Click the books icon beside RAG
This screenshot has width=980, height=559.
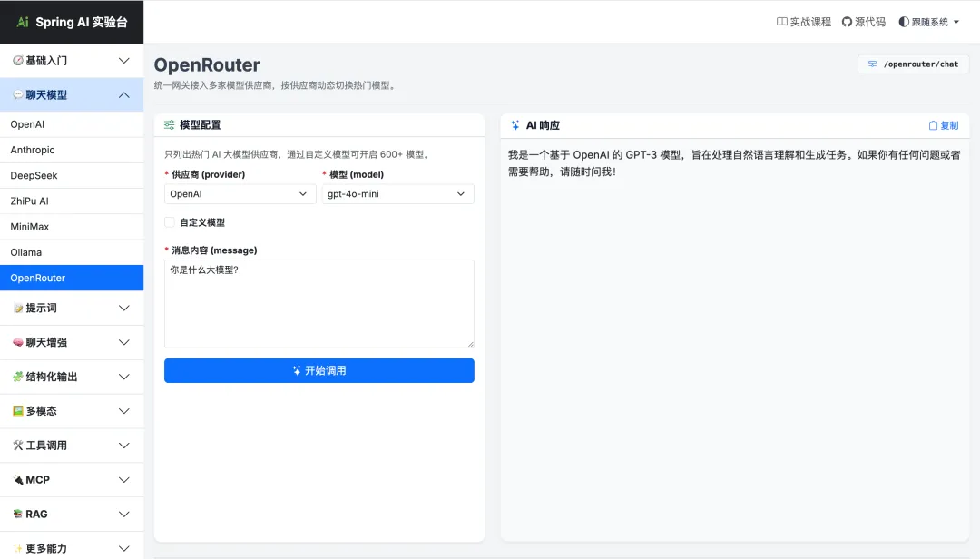tap(18, 514)
